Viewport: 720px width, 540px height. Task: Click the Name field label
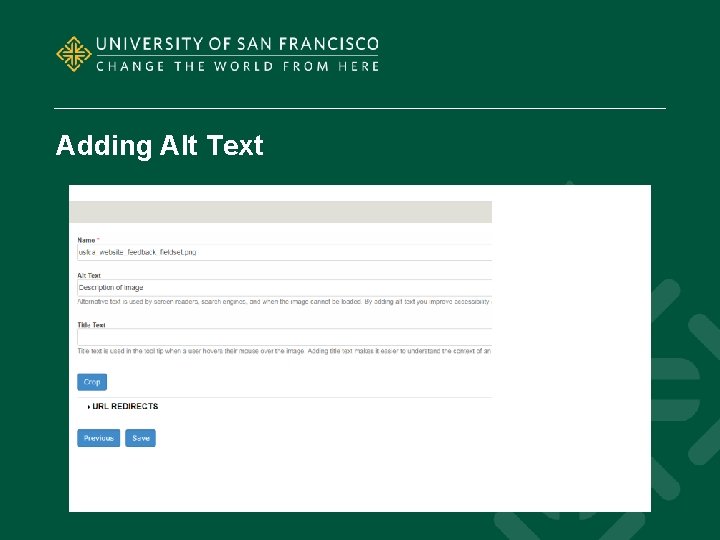pyautogui.click(x=86, y=240)
